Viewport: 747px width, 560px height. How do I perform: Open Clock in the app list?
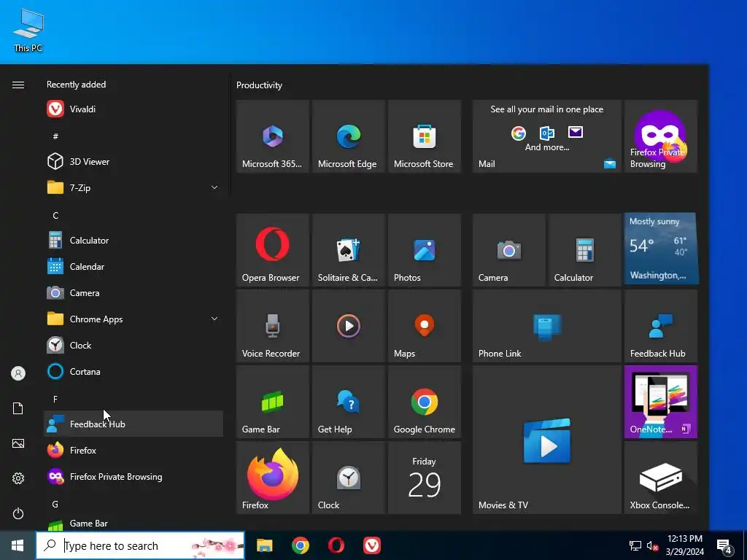(x=133, y=345)
